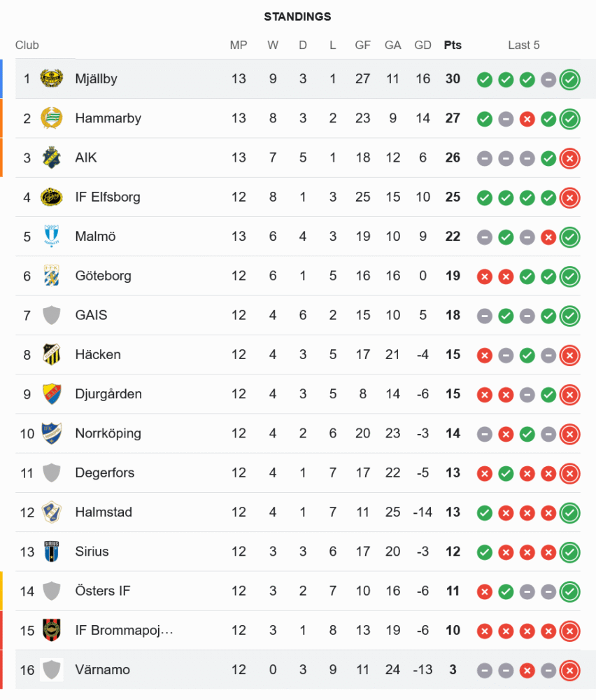This screenshot has height=700, width=596.
Task: Click the Sirius club crest icon
Action: pyautogui.click(x=52, y=552)
